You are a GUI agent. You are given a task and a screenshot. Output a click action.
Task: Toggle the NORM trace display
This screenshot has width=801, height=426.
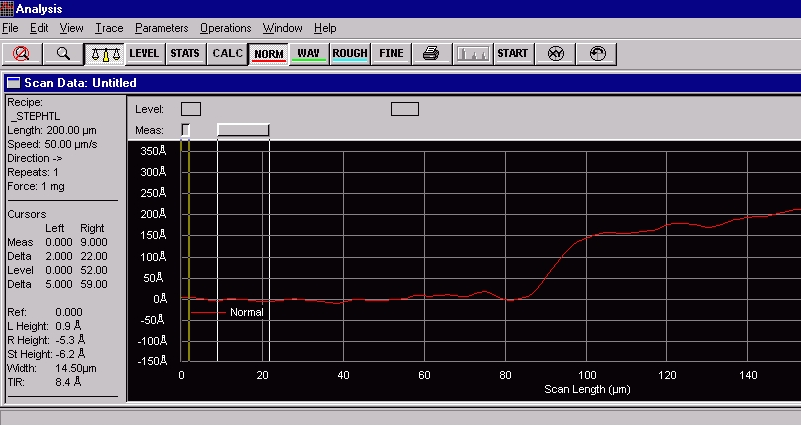(267, 53)
